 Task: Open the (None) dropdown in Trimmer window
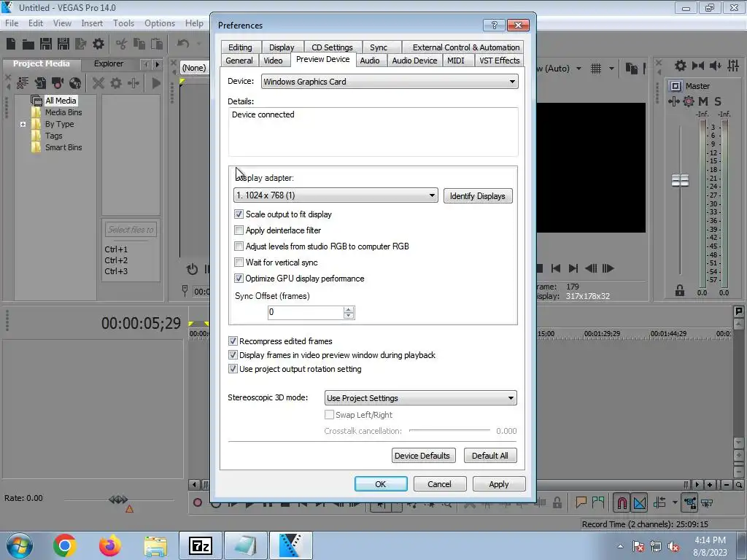coord(194,68)
